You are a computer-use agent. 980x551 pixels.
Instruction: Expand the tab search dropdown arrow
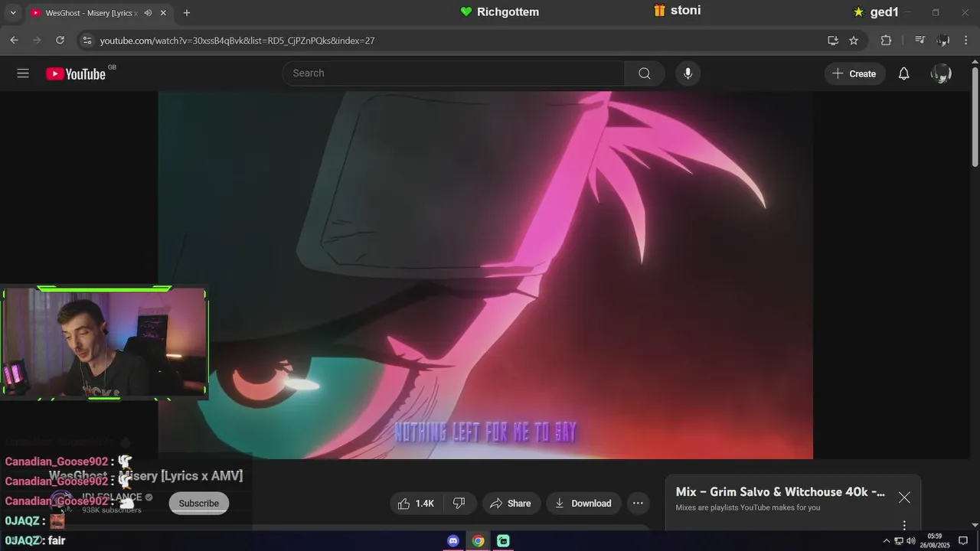tap(12, 13)
